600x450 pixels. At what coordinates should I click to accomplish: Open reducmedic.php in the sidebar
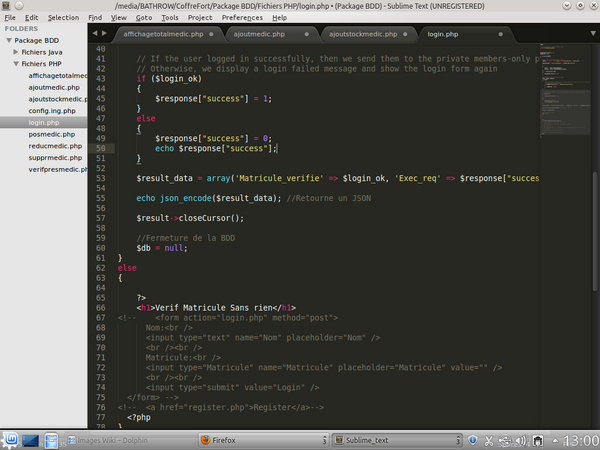click(x=53, y=145)
